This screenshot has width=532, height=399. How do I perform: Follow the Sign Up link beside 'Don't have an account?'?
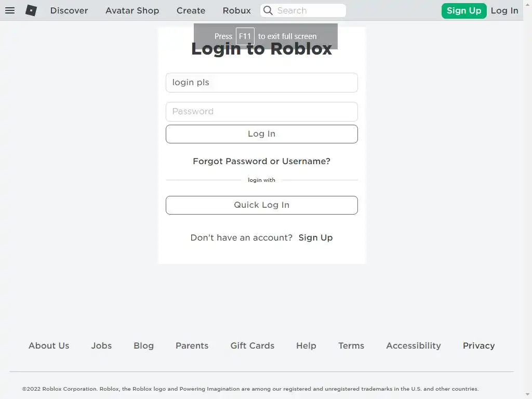(x=315, y=237)
